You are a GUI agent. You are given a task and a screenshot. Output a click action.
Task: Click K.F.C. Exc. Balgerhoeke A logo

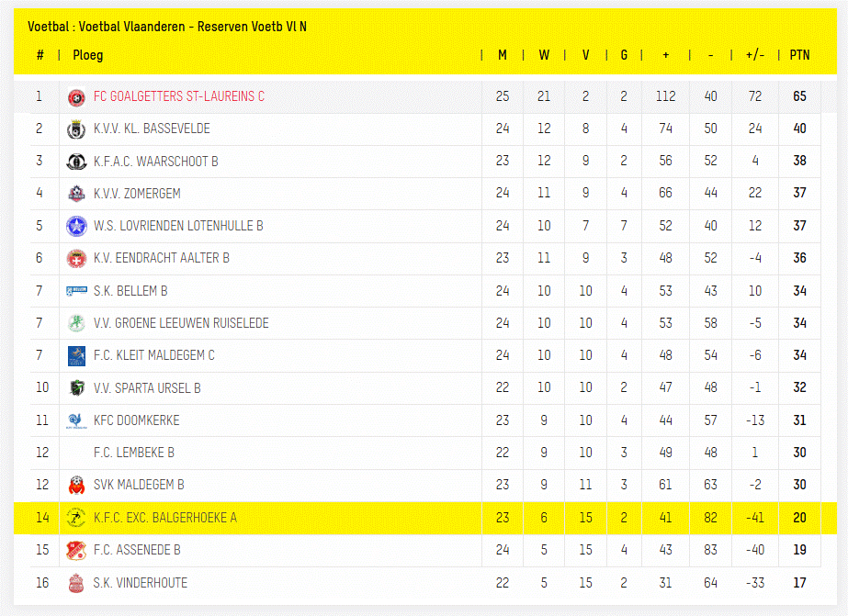[76, 518]
